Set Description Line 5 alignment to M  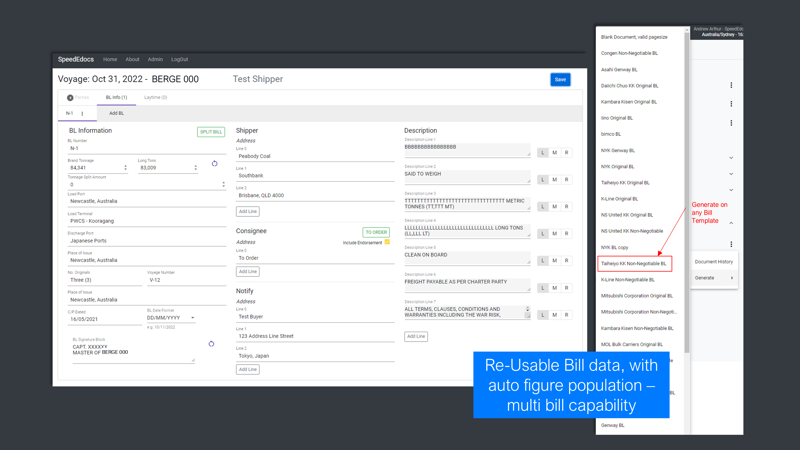555,261
